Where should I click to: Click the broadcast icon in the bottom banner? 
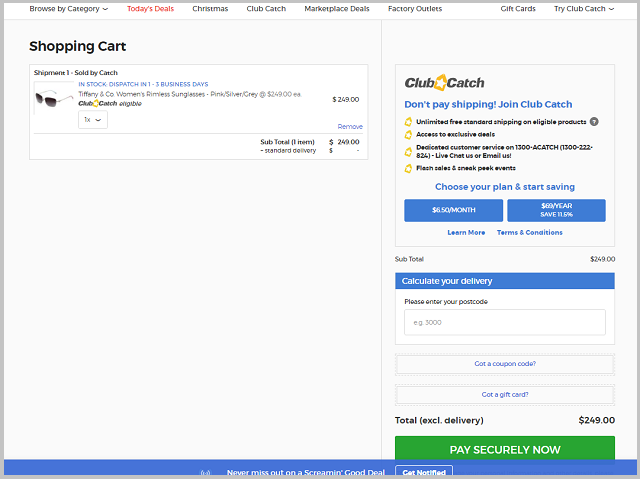point(206,473)
